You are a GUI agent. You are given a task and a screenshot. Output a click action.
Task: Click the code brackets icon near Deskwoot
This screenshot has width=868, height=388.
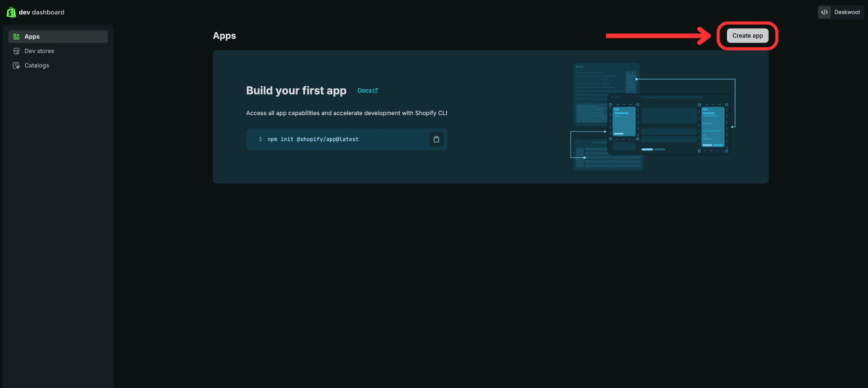click(825, 12)
